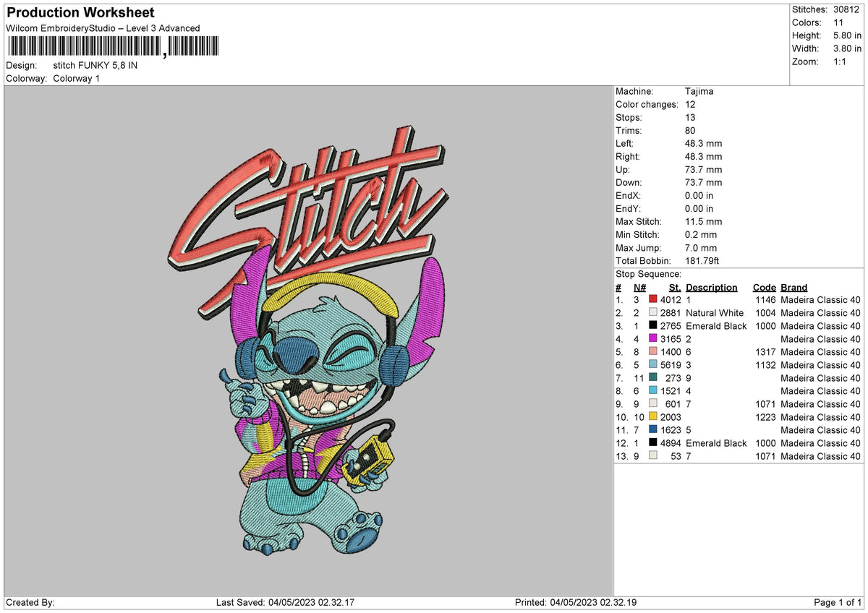Select the pink swatch with 1400 stitches
This screenshot has height=613, width=868.
click(653, 352)
